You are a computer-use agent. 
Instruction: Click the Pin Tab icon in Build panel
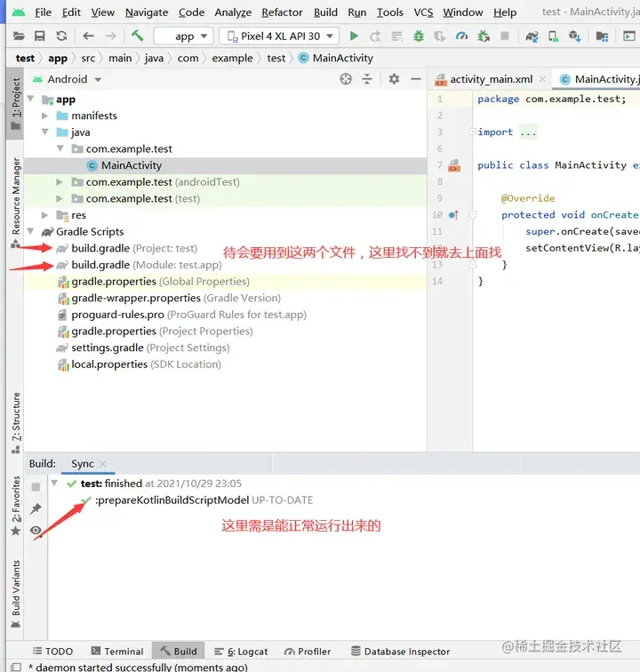point(36,508)
